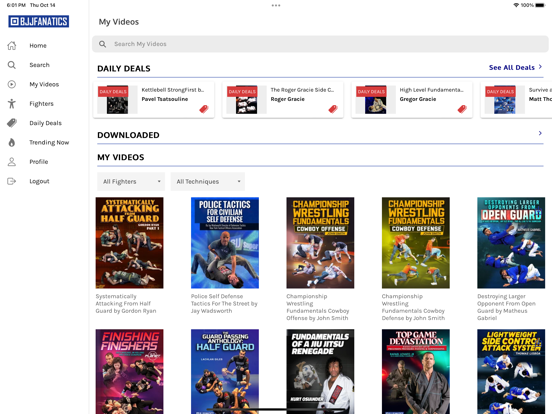Viewport: 552px width, 414px height.
Task: Open Destroying Larger Opponents Open Guard cover
Action: point(511,243)
